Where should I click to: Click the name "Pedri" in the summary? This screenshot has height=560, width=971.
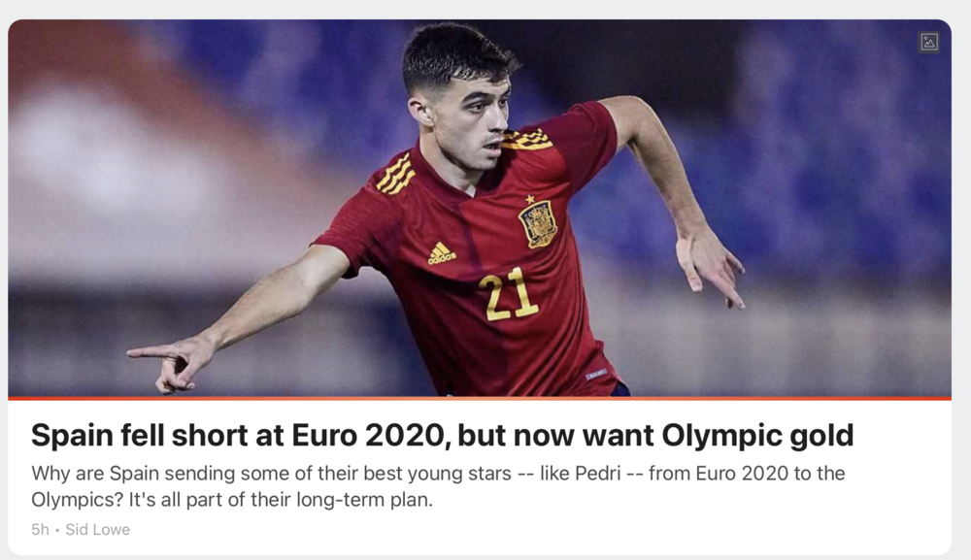click(x=598, y=474)
